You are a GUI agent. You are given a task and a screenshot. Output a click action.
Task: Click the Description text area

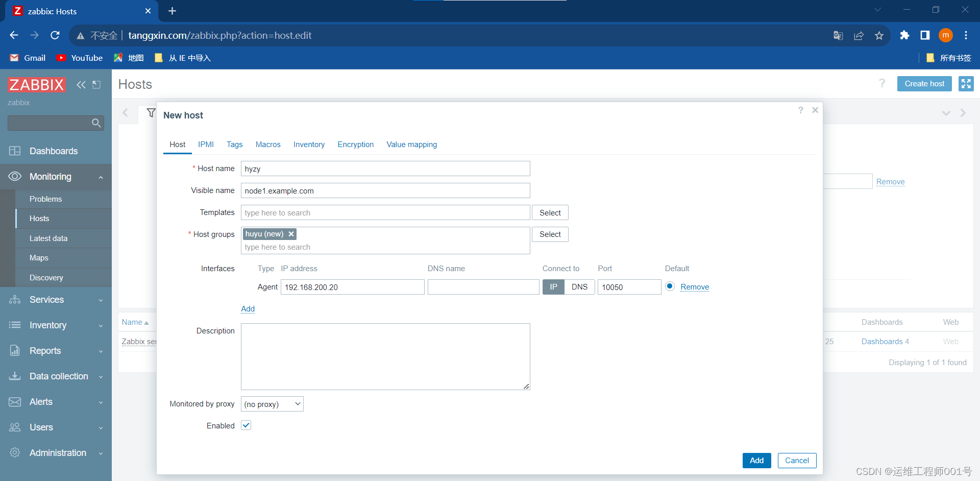click(x=385, y=356)
